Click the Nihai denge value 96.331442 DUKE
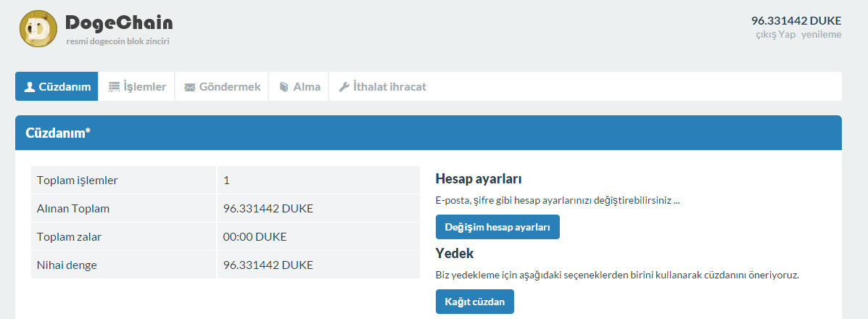 [x=268, y=265]
